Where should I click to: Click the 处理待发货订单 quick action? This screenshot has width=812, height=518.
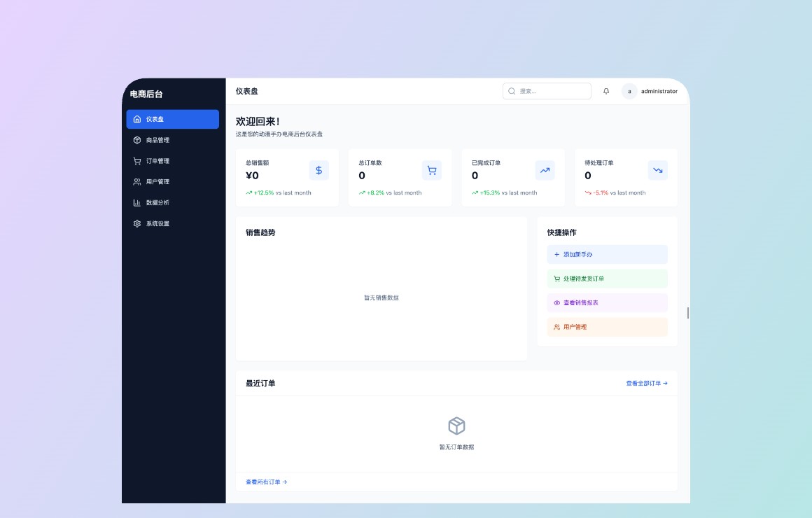tap(607, 279)
